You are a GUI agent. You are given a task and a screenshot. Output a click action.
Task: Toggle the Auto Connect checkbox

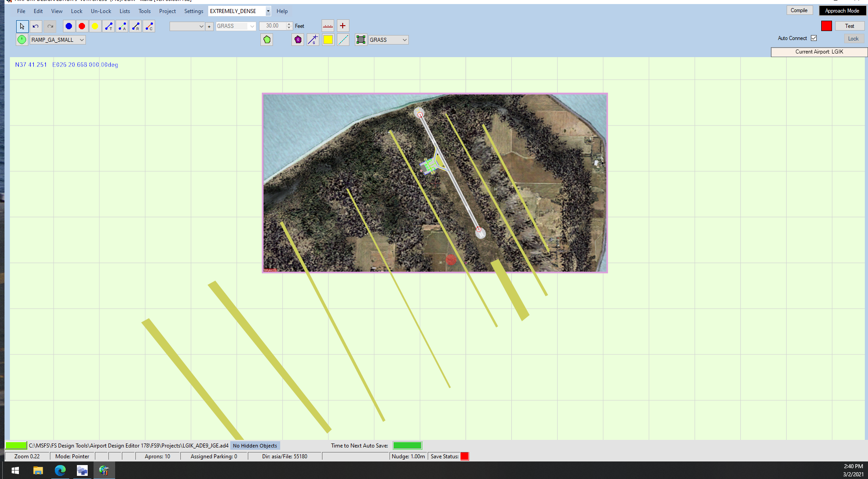814,38
